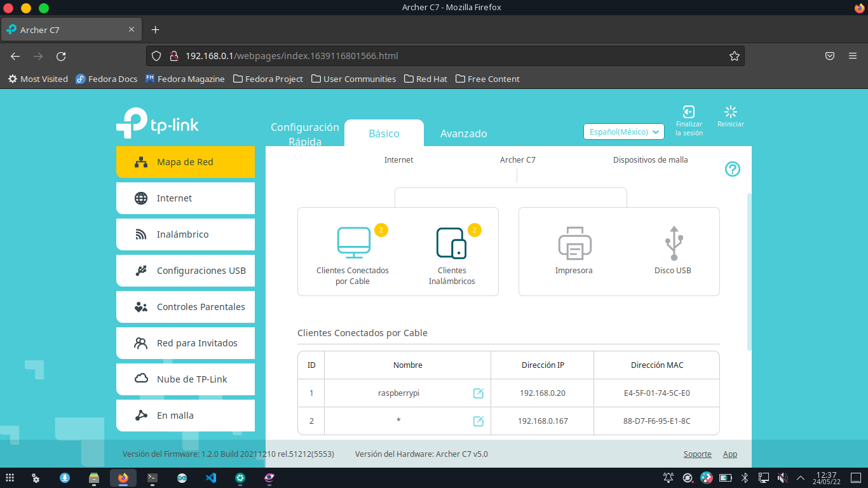
Task: Close the Archer C7 tab
Action: tap(132, 30)
